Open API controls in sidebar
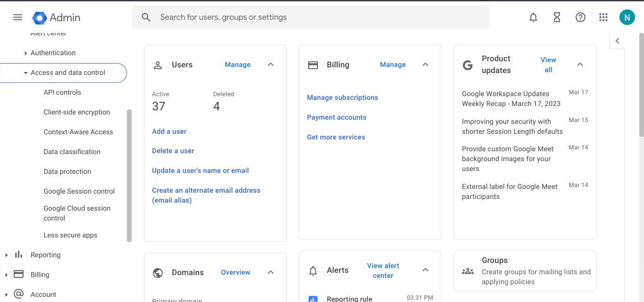The image size is (644, 302). click(62, 92)
